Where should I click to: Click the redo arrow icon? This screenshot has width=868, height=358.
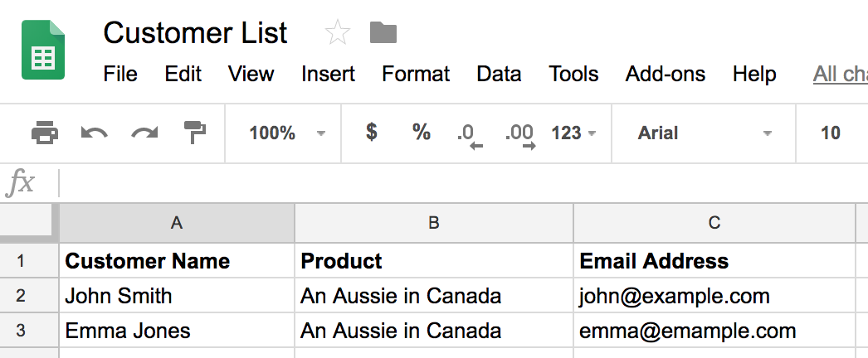(144, 133)
